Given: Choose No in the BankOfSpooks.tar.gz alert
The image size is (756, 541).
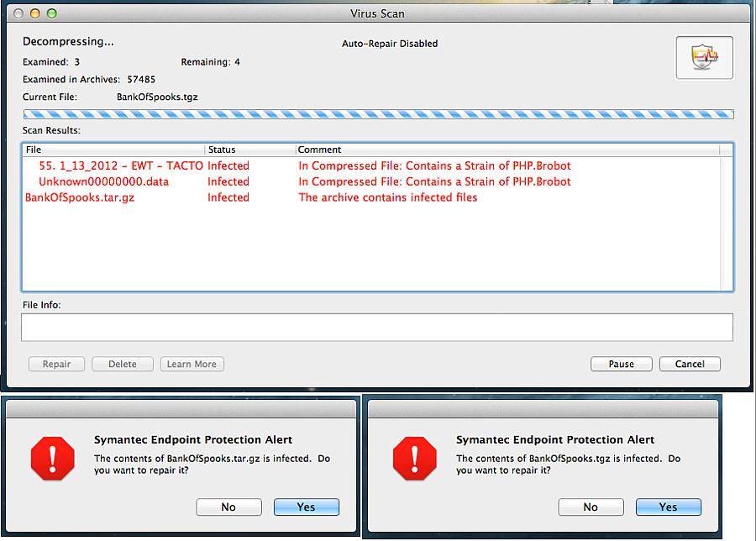Looking at the screenshot, I should coord(228,507).
